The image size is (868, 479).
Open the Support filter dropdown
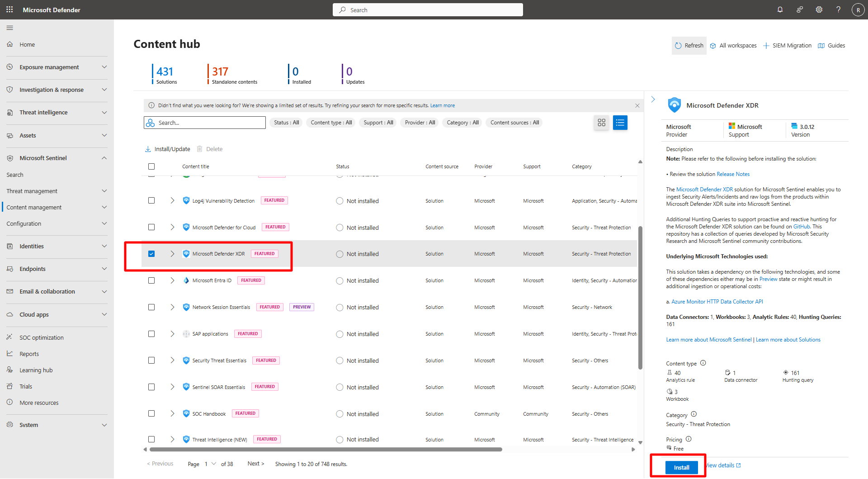[378, 123]
